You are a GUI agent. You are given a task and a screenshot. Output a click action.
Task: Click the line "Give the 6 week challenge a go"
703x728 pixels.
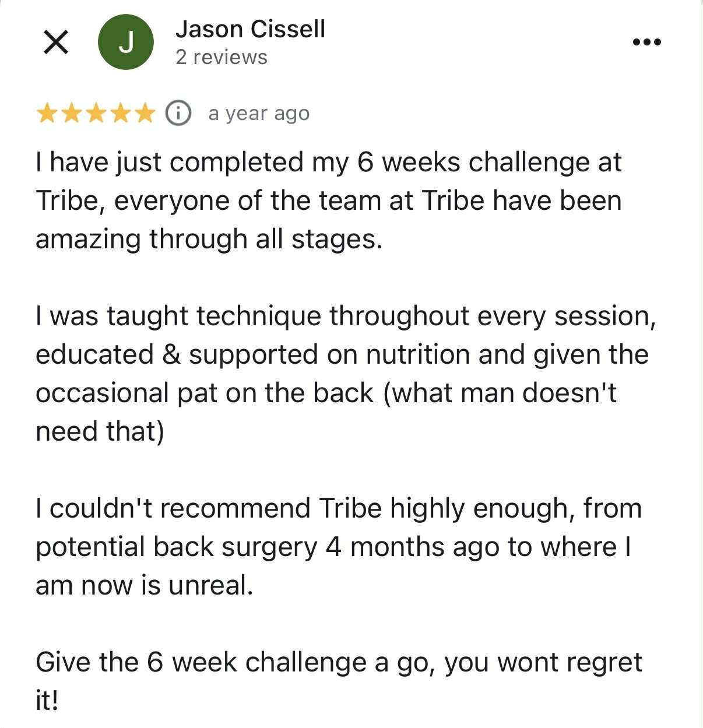click(338, 662)
